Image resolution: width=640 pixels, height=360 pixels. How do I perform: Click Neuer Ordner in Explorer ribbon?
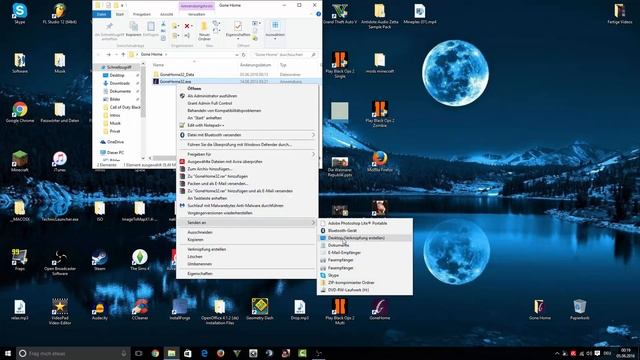point(204,31)
